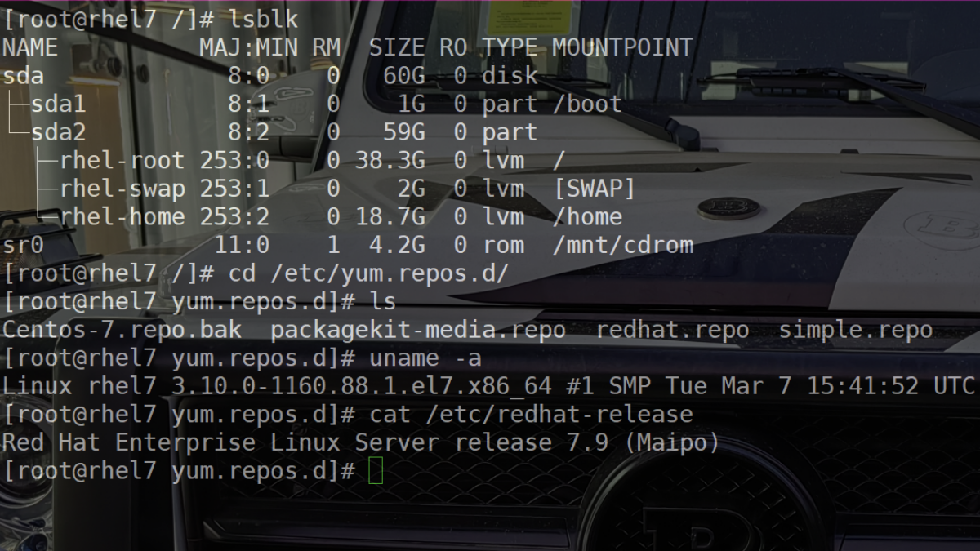Click the '60G' size value
980x551 pixels.
click(x=404, y=77)
